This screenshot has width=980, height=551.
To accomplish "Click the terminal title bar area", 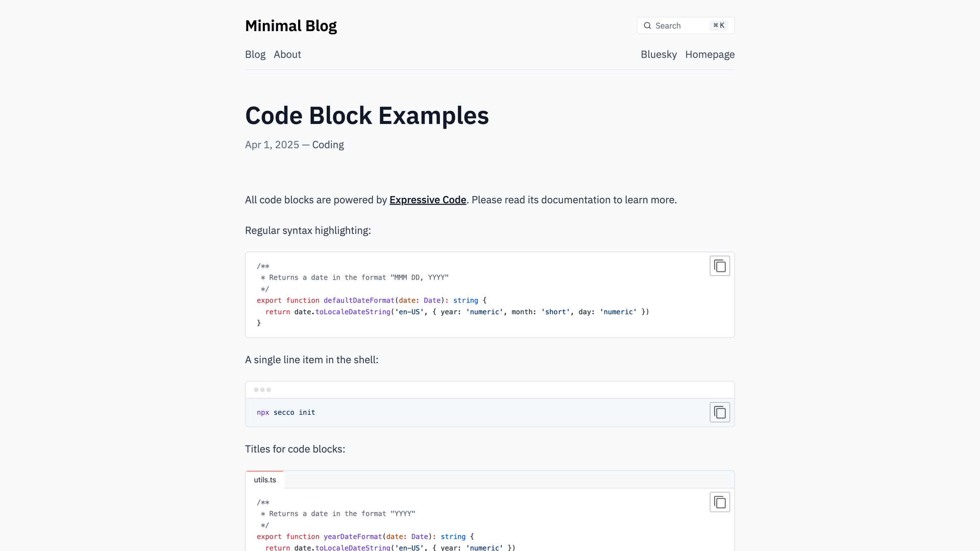I will (x=490, y=390).
